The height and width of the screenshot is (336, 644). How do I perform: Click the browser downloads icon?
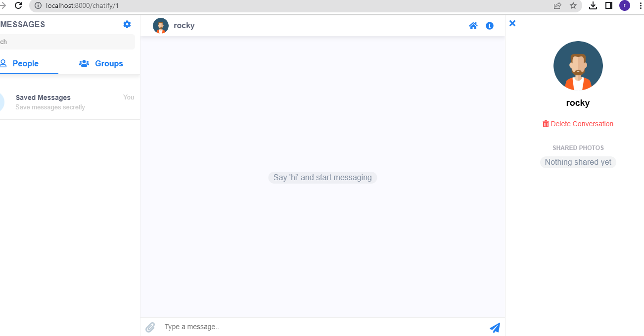click(593, 5)
